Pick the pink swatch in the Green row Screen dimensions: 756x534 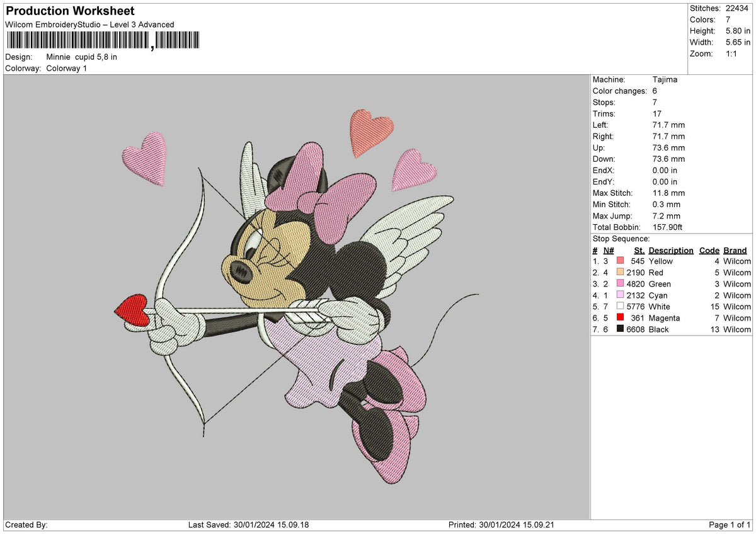621,283
